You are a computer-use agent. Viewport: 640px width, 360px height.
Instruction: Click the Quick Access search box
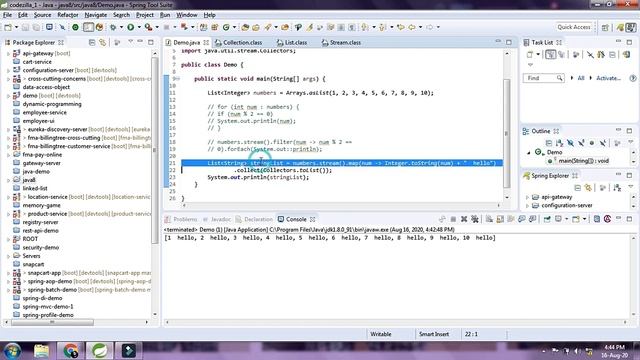coord(573,27)
